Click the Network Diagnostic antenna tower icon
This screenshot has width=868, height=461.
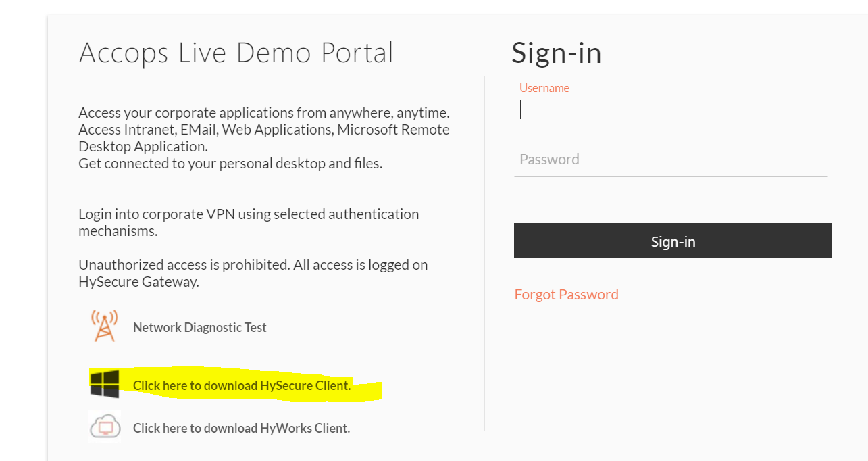pyautogui.click(x=104, y=326)
